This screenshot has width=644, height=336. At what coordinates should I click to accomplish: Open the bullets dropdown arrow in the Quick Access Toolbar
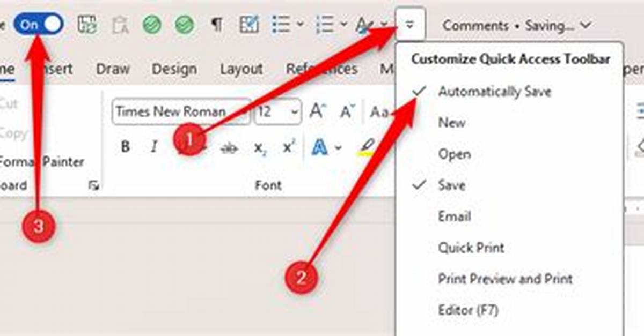click(x=300, y=25)
